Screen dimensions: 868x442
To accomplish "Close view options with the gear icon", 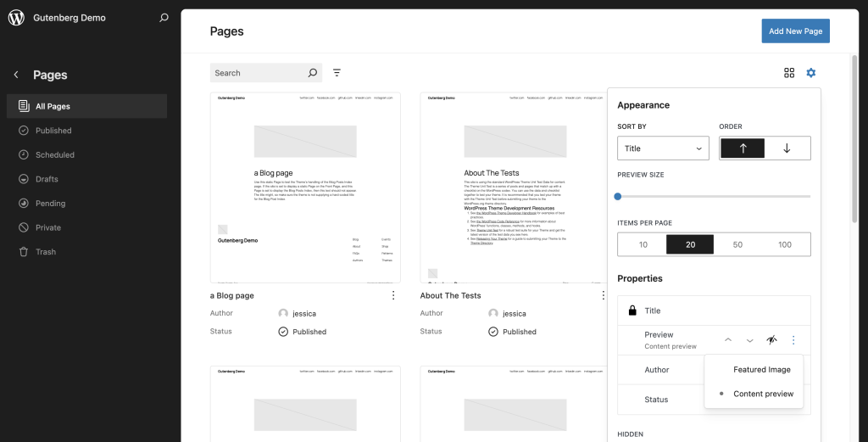I will point(811,73).
